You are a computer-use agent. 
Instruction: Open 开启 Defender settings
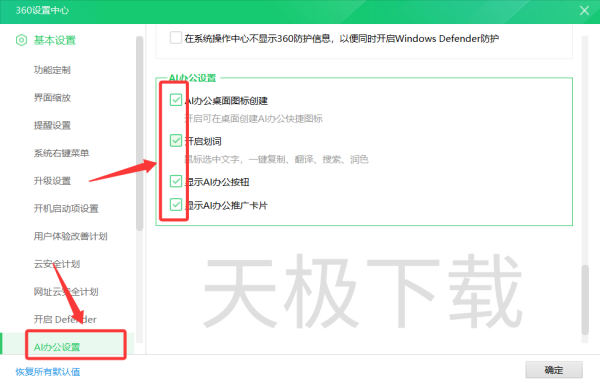(x=65, y=319)
